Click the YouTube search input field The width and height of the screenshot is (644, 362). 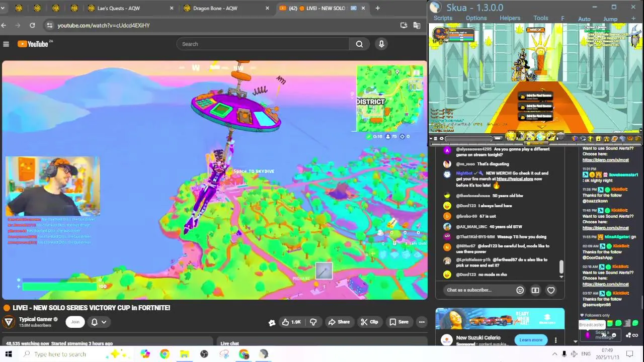263,44
